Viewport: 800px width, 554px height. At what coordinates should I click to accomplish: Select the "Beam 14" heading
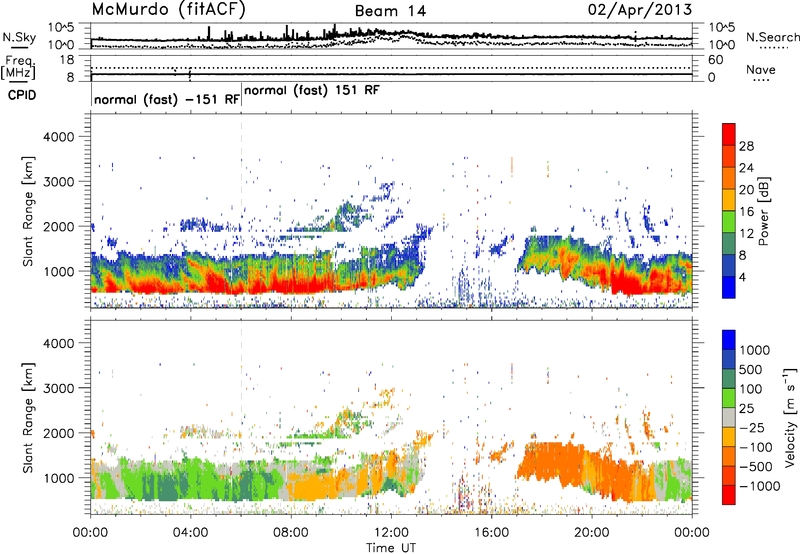click(390, 11)
